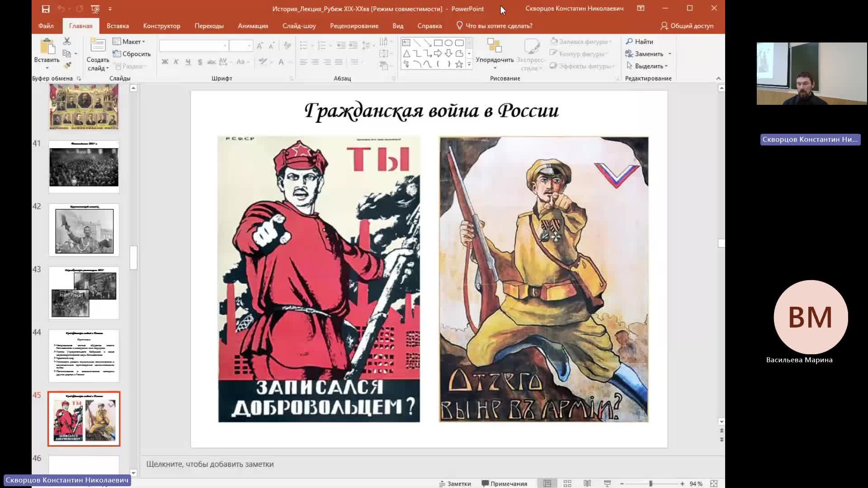Fit slide to current window

[714, 483]
